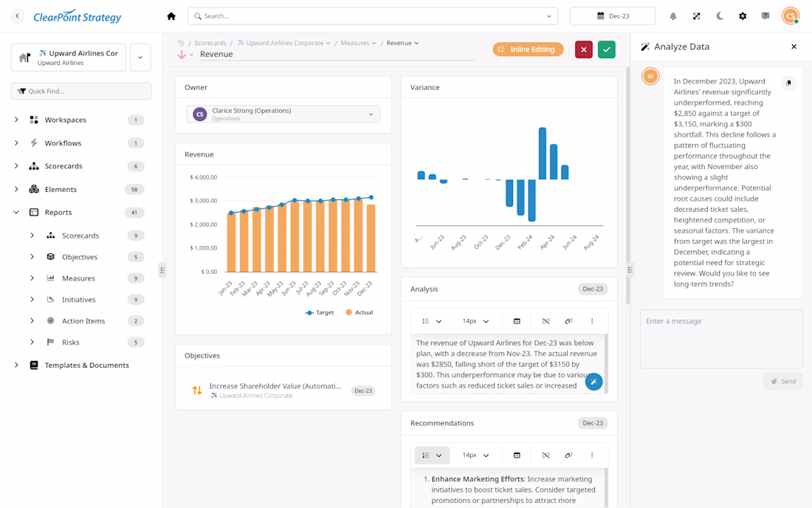812x508 pixels.
Task: Open the help chat icon
Action: (x=765, y=16)
